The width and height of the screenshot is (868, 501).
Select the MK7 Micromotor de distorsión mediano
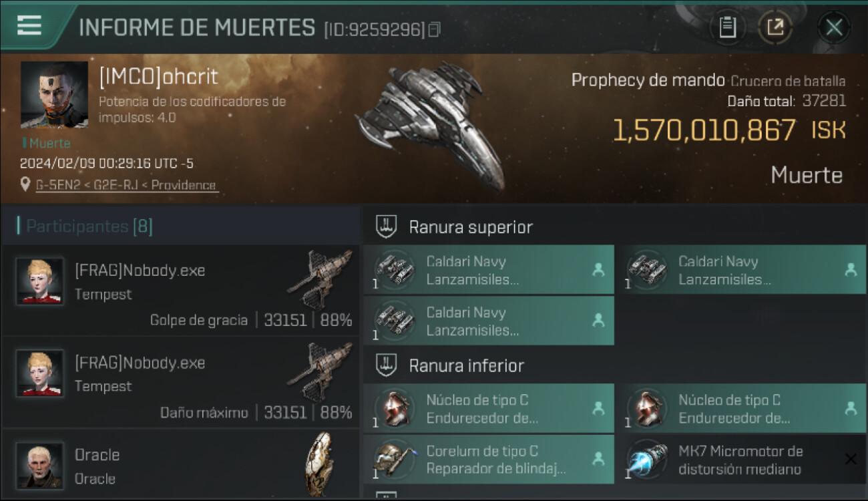741,460
